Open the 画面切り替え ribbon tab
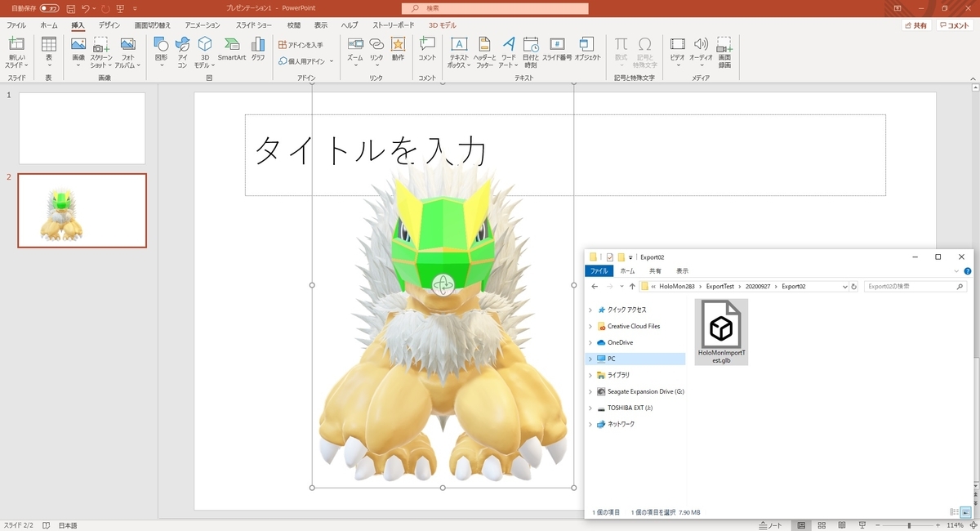The image size is (980, 531). coord(153,25)
